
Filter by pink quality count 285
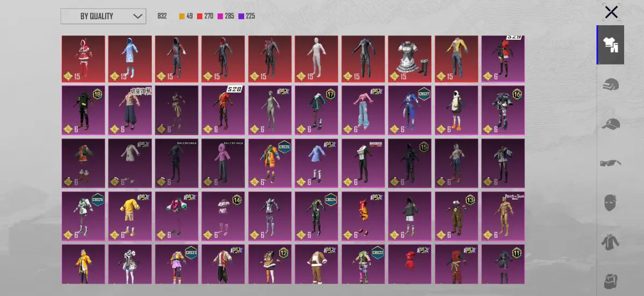click(225, 16)
